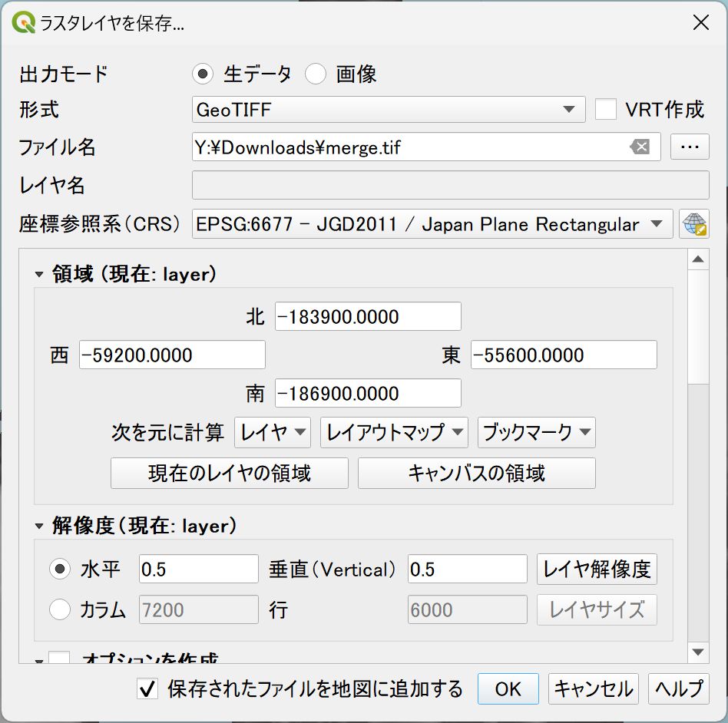
Task: Select the 水平 resolution radio button
Action: (60, 569)
